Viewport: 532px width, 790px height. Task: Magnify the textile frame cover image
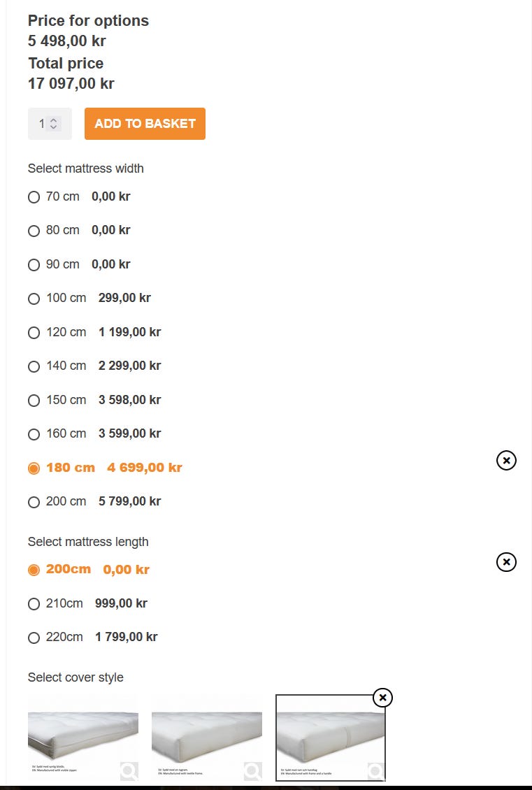point(252,770)
